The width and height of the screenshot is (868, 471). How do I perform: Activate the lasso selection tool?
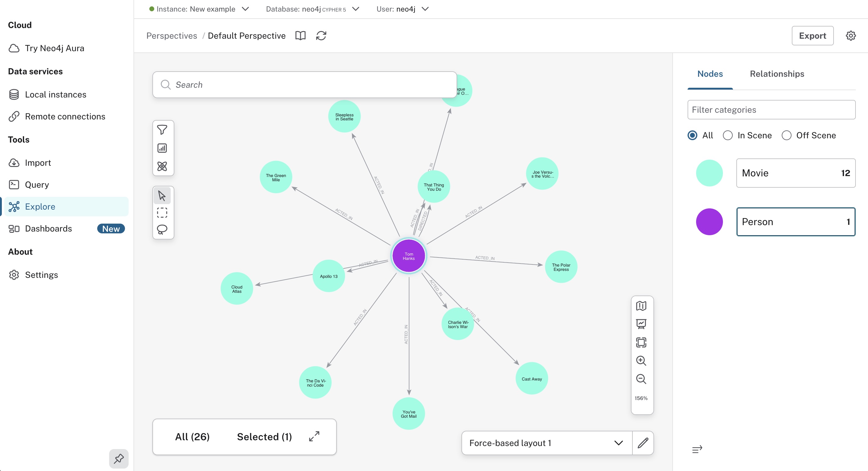click(162, 230)
